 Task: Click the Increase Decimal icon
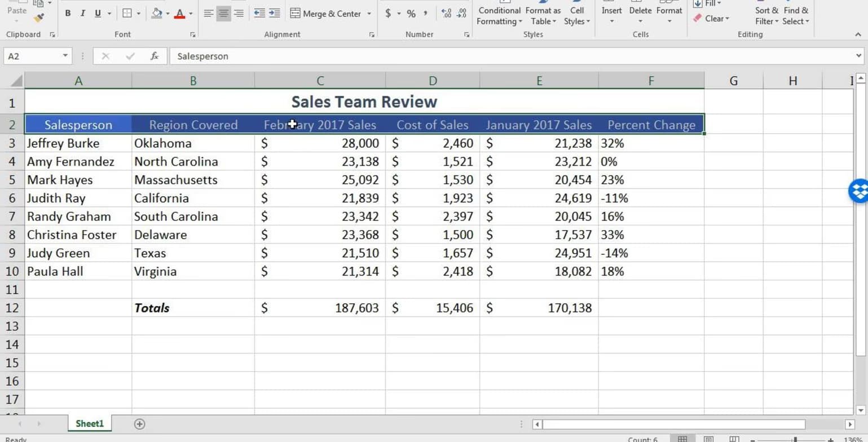coord(446,14)
